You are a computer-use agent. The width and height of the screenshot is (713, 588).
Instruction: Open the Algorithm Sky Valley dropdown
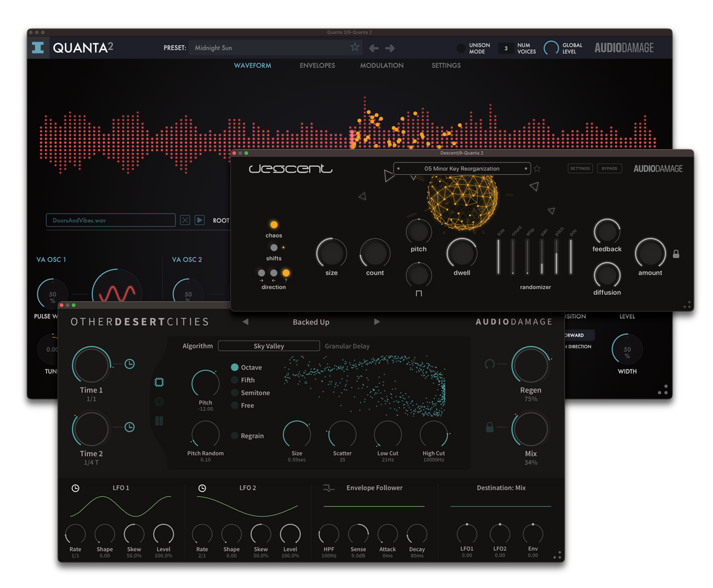[x=269, y=346]
